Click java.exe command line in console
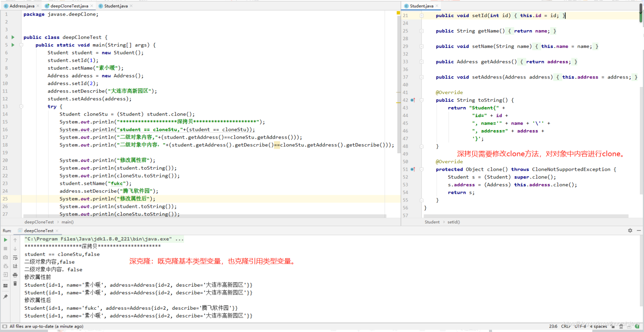Screen dimensions: 644x332 coord(104,239)
